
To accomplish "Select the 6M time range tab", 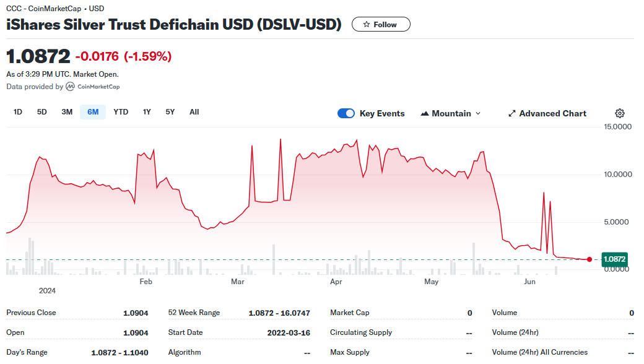I will (x=93, y=112).
